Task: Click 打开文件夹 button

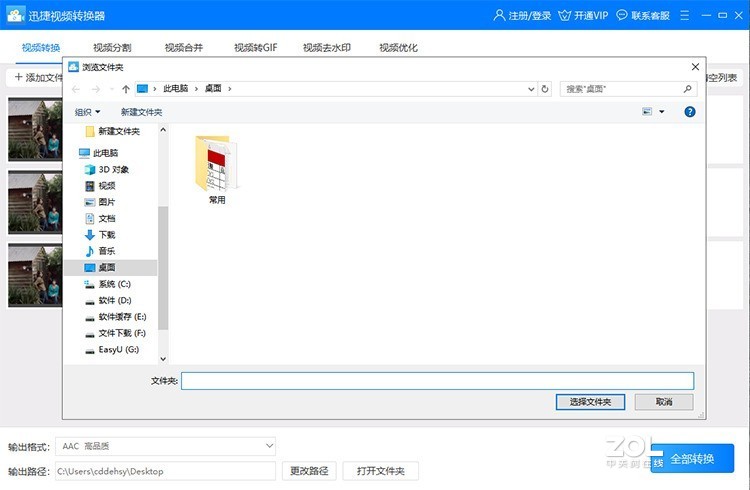Action: pyautogui.click(x=381, y=471)
